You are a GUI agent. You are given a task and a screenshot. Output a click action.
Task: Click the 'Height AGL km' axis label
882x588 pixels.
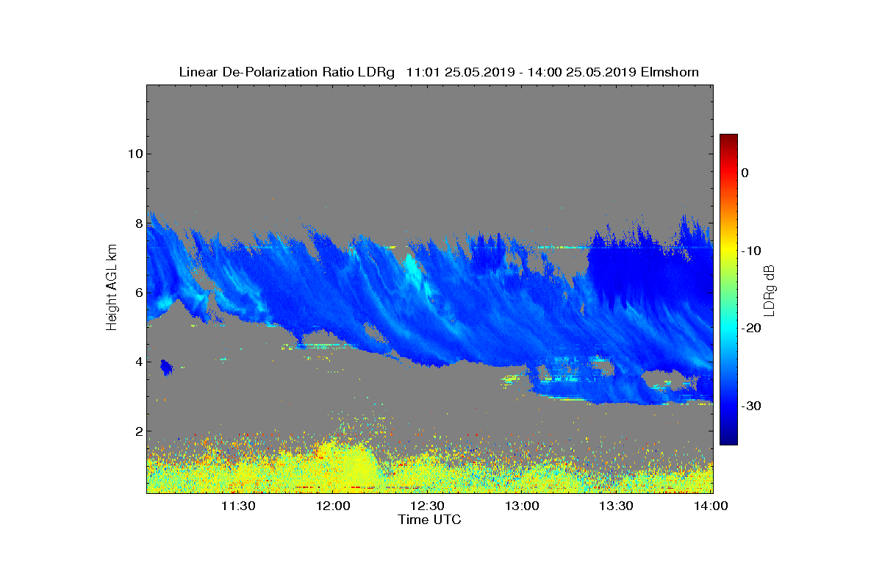[x=112, y=288]
